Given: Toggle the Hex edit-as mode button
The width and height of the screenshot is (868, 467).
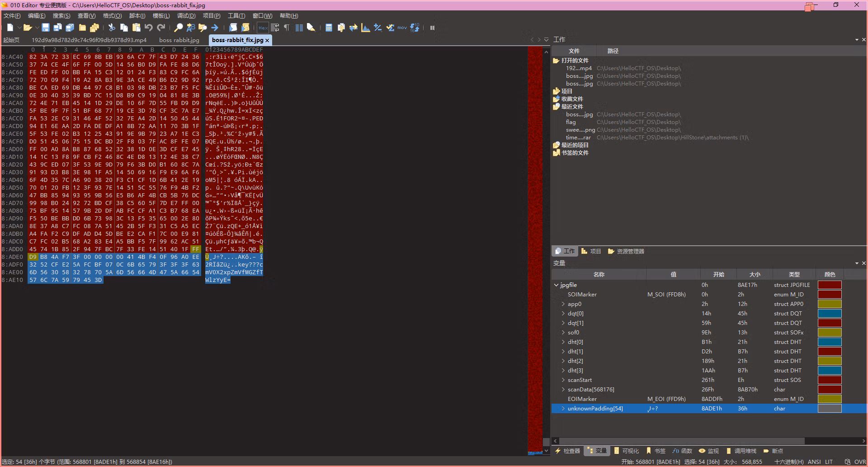Looking at the screenshot, I should tap(263, 28).
